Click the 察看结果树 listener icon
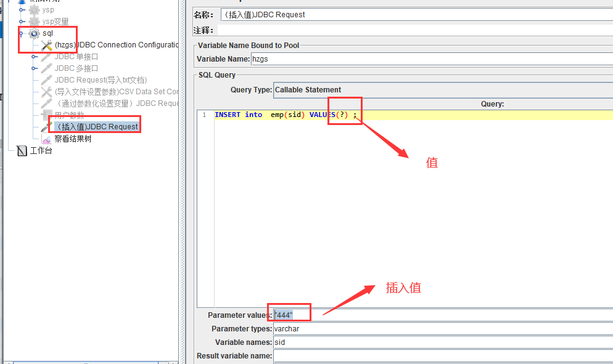This screenshot has height=364, width=613. (46, 139)
